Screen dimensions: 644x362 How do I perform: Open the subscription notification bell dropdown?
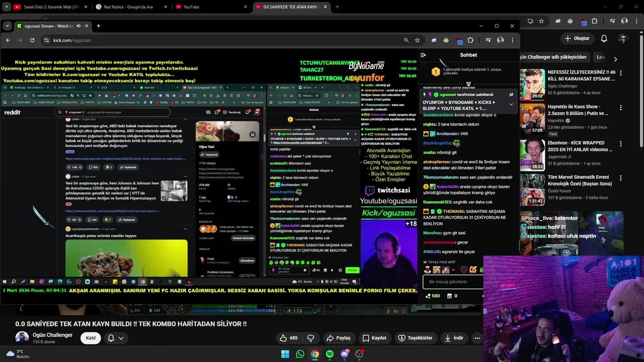coord(116,338)
